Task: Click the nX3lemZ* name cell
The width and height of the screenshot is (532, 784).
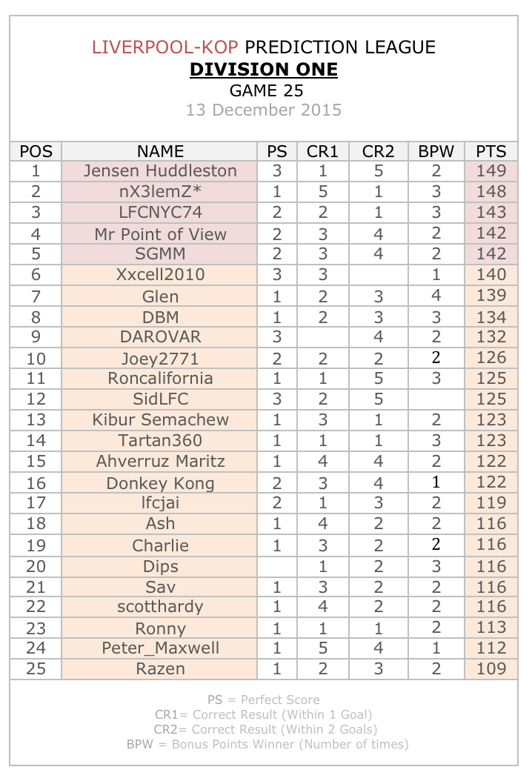Action: 160,191
